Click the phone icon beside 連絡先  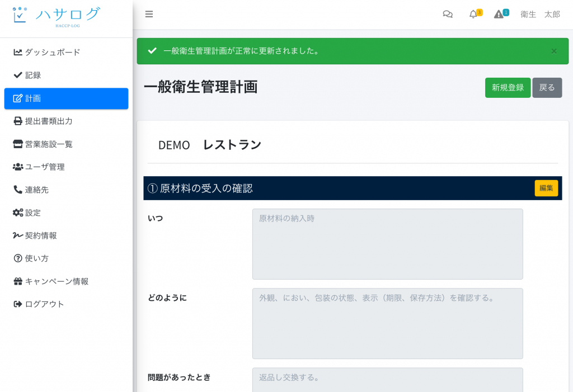pyautogui.click(x=17, y=190)
